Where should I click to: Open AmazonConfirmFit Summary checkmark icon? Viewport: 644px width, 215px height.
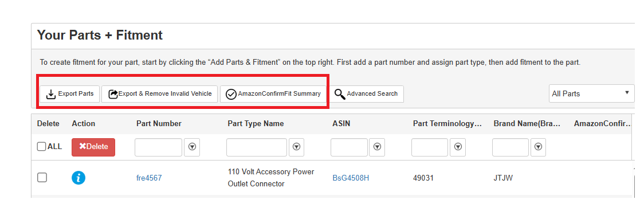tap(231, 94)
